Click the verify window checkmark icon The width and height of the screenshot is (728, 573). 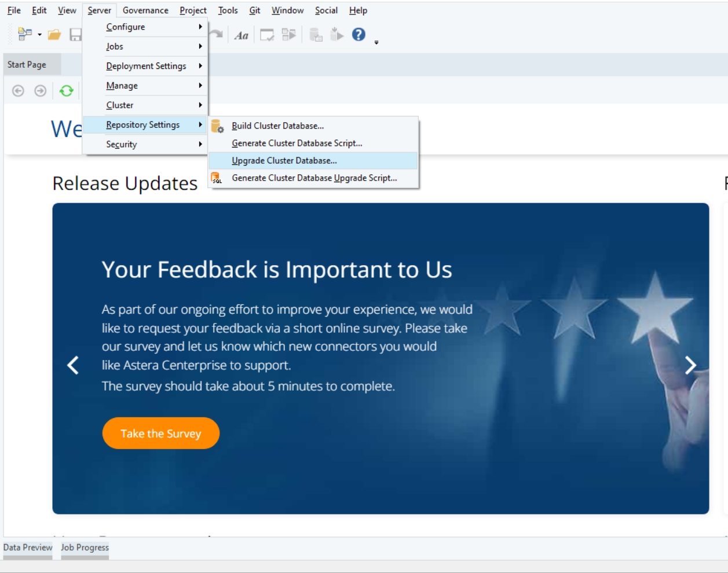pyautogui.click(x=267, y=35)
